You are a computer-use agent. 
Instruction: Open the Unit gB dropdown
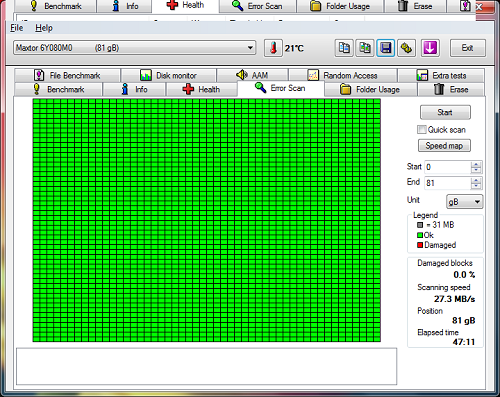pos(464,202)
